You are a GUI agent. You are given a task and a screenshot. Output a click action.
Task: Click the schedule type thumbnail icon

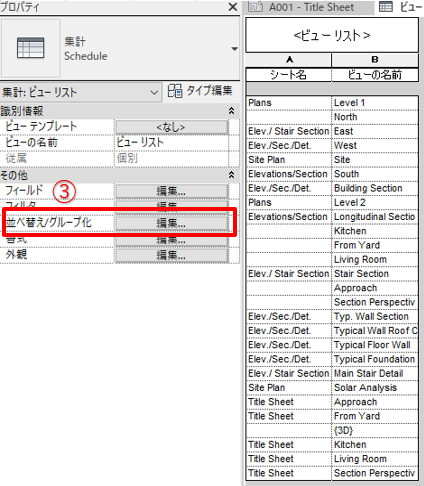point(31,48)
